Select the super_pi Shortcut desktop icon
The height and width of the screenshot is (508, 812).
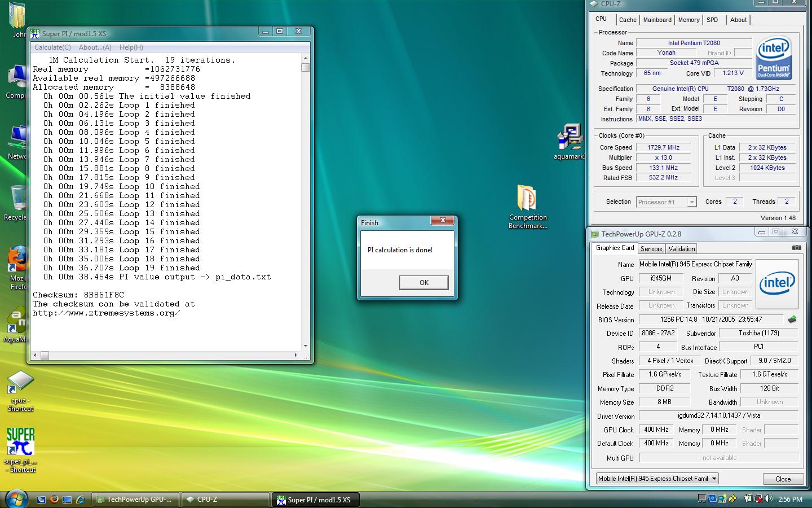[x=21, y=450]
